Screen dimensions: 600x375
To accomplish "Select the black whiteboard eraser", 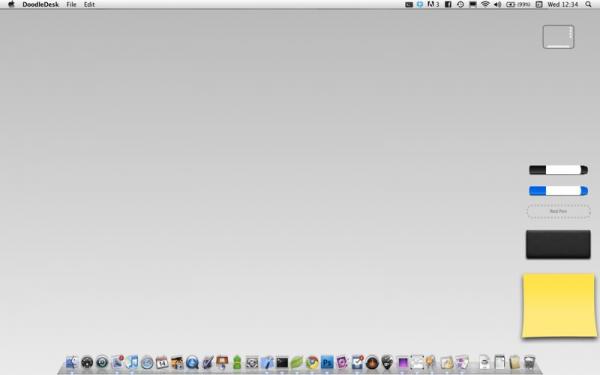I will 558,245.
